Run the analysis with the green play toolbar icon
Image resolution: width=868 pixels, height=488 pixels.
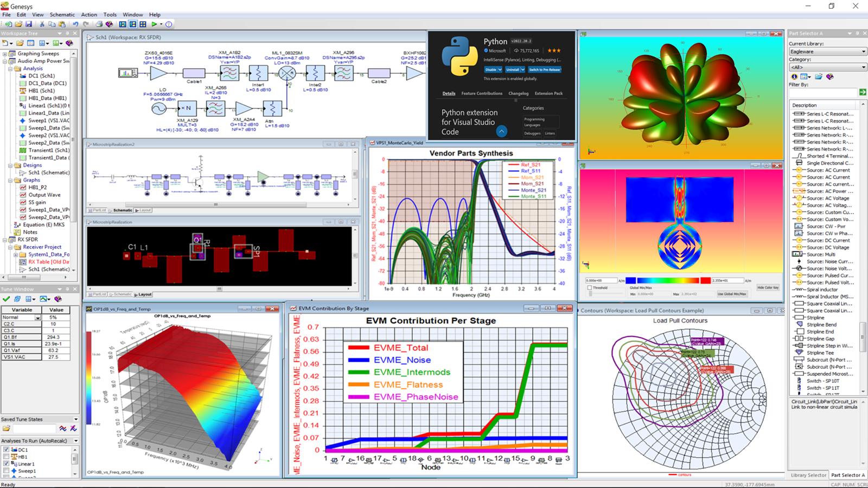155,24
